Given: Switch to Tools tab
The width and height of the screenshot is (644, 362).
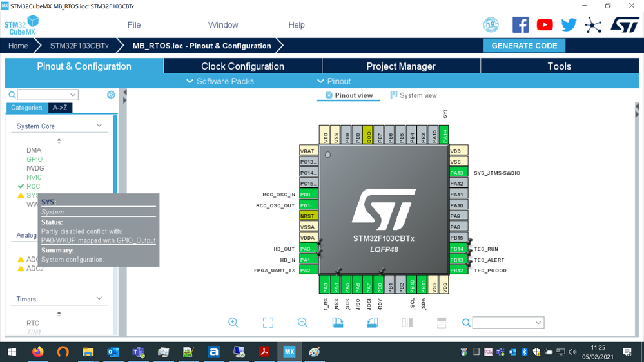Looking at the screenshot, I should coord(560,66).
